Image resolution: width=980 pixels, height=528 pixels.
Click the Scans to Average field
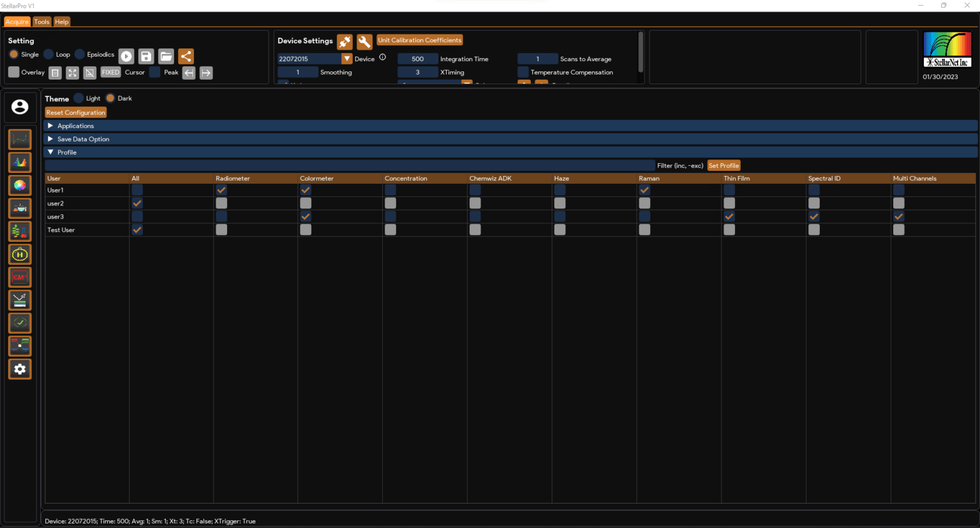tap(538, 59)
